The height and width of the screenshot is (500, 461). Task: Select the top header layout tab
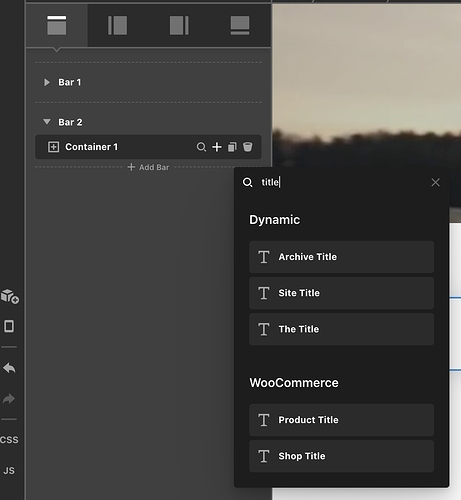click(57, 25)
